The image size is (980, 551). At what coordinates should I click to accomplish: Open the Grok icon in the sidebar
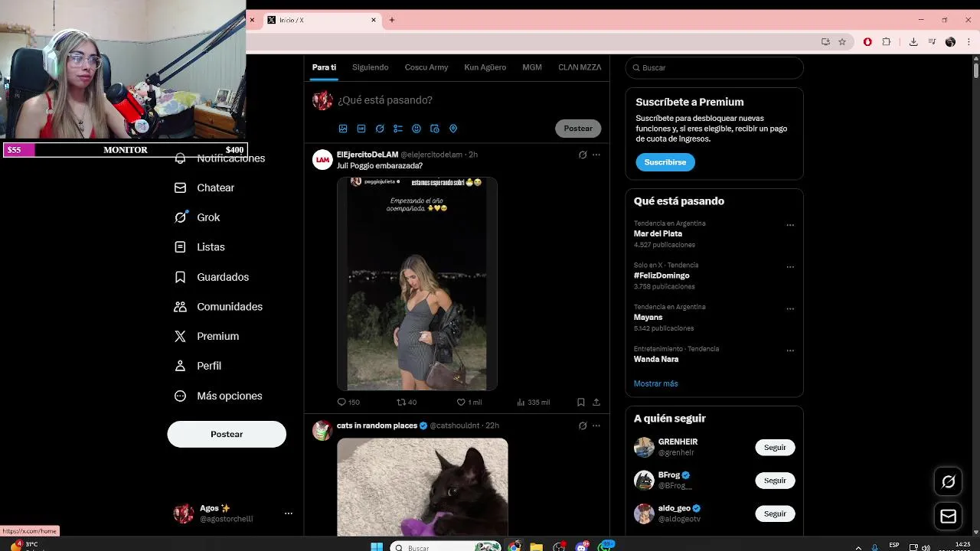[180, 217]
